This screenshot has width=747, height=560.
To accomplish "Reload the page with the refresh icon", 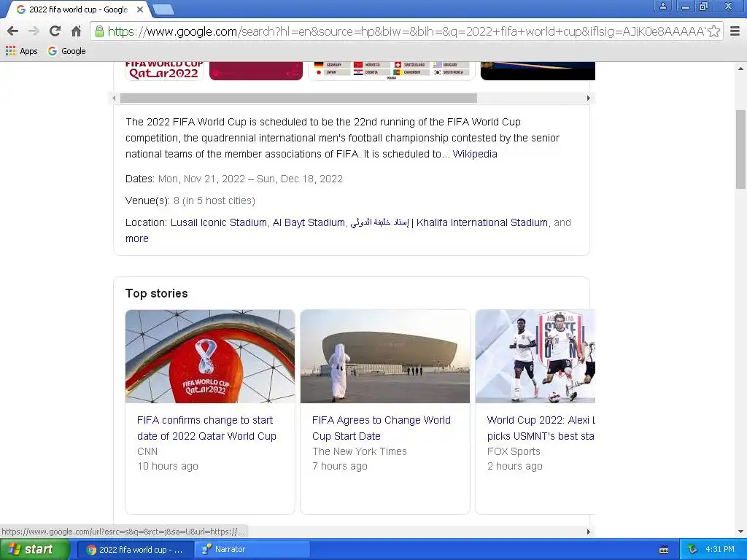I will pyautogui.click(x=55, y=31).
